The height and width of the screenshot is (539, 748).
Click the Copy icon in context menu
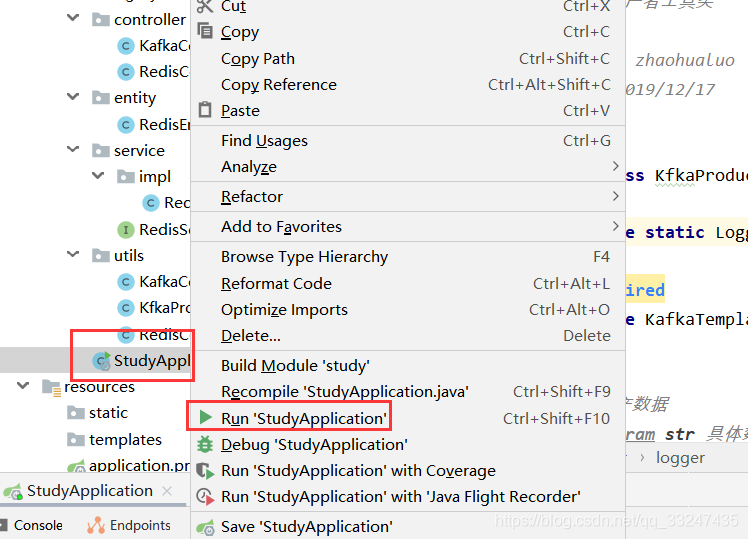[x=205, y=32]
